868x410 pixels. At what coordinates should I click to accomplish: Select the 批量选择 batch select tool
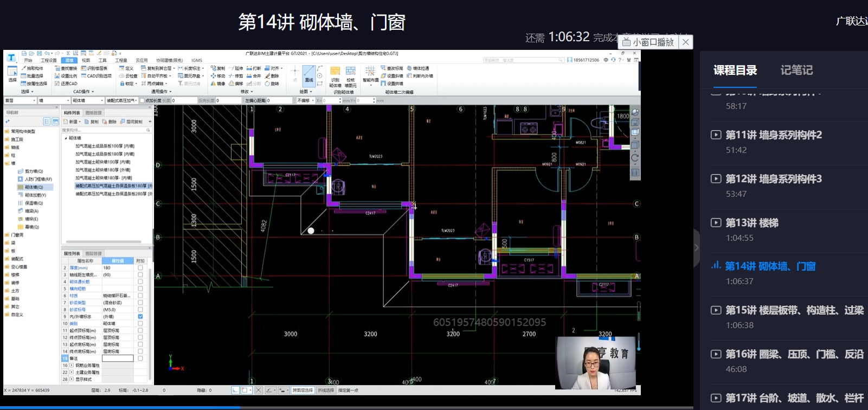coord(32,76)
